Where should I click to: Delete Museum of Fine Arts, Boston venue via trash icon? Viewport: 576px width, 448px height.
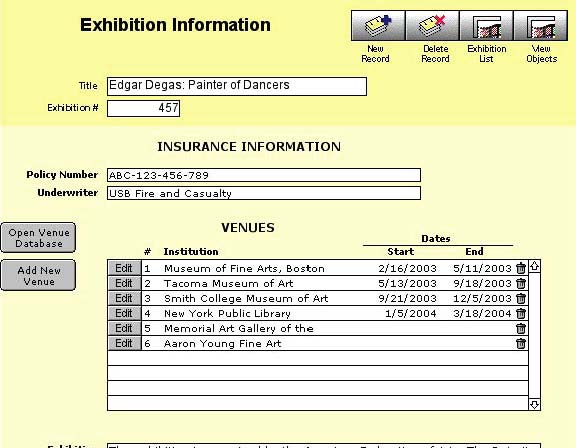tap(521, 268)
